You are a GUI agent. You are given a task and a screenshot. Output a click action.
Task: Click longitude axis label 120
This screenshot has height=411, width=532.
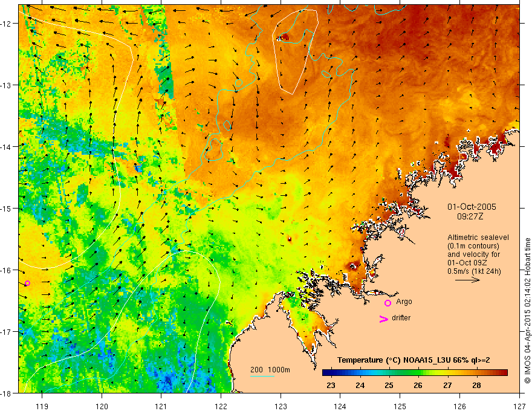coord(102,406)
